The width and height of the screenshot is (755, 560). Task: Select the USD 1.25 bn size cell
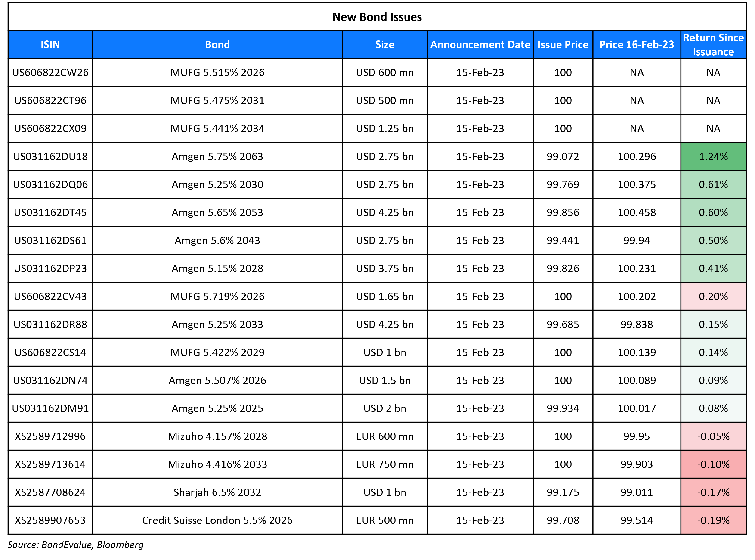[x=385, y=128]
